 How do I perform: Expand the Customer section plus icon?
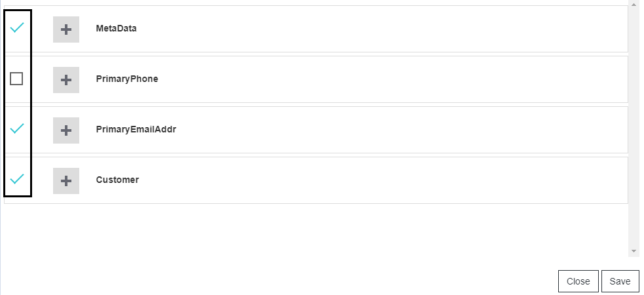click(x=66, y=181)
